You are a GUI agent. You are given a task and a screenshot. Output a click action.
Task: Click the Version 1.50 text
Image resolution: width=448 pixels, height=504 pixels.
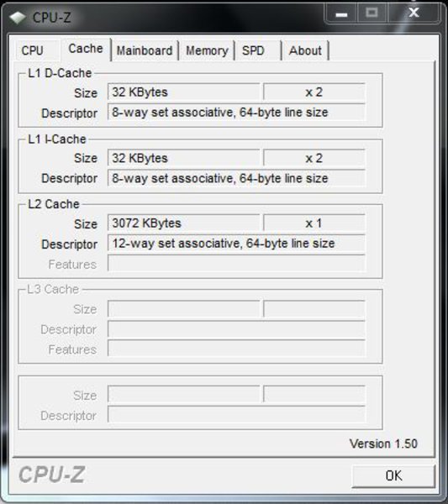383,444
